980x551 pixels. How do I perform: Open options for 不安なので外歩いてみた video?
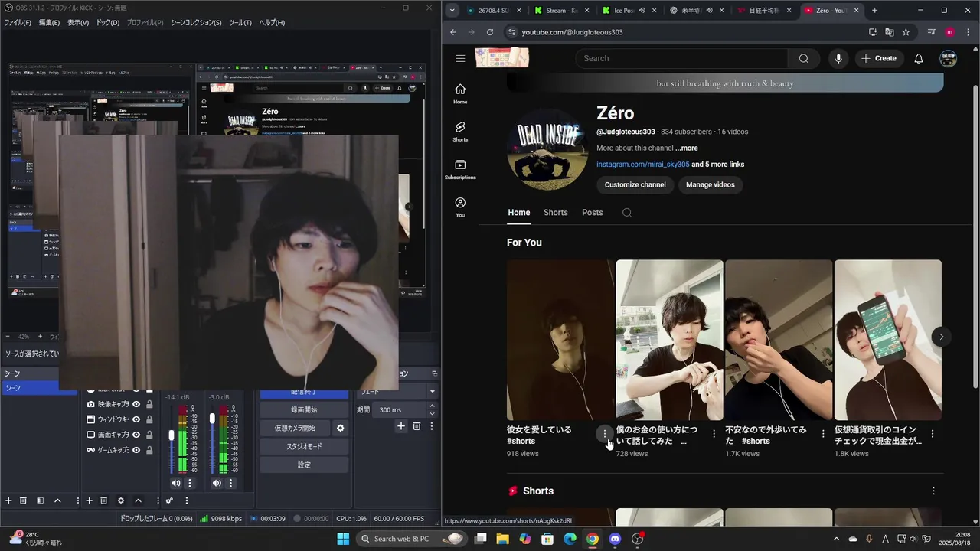(823, 434)
